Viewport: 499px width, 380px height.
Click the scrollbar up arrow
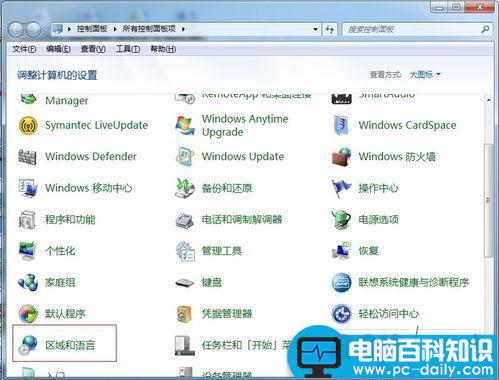tap(488, 100)
